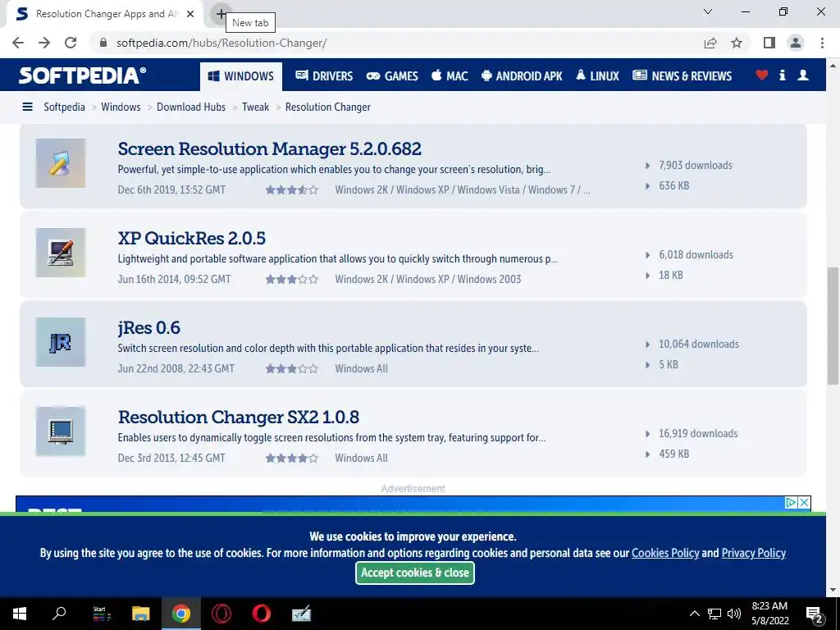This screenshot has height=630, width=840.
Task: Click the Resolution Changer SX2 app icon
Action: (61, 431)
